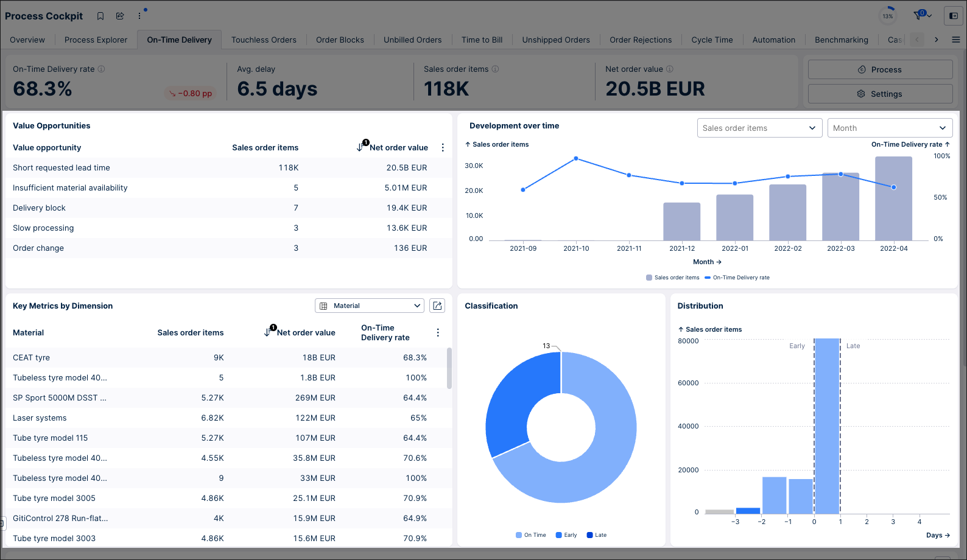Click the share icon next to Process Cockpit
967x560 pixels.
[x=120, y=16]
